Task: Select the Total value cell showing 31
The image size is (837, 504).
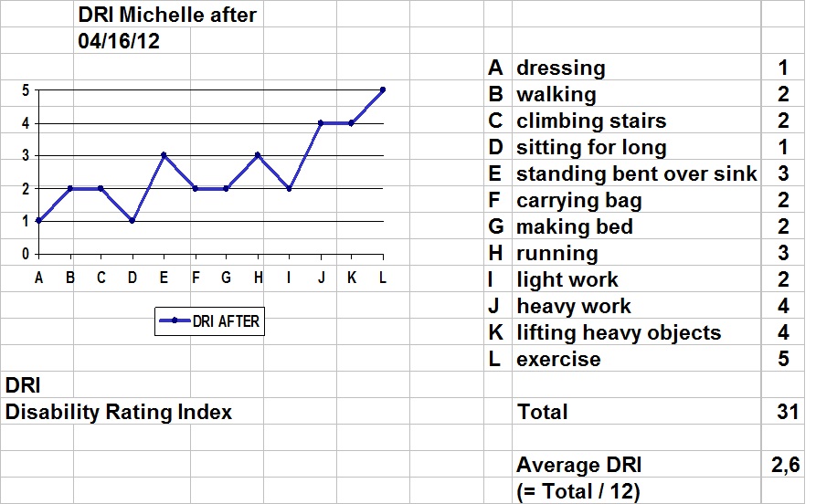Action: tap(782, 412)
